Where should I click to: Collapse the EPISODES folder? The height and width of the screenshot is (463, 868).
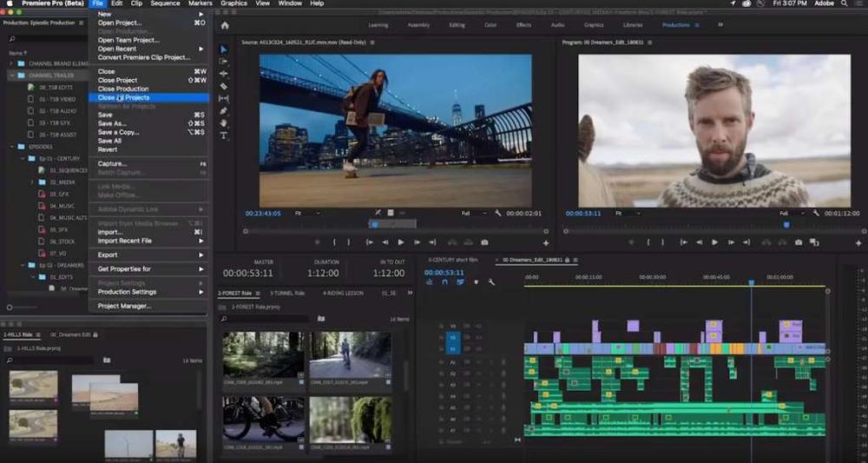pyautogui.click(x=11, y=147)
